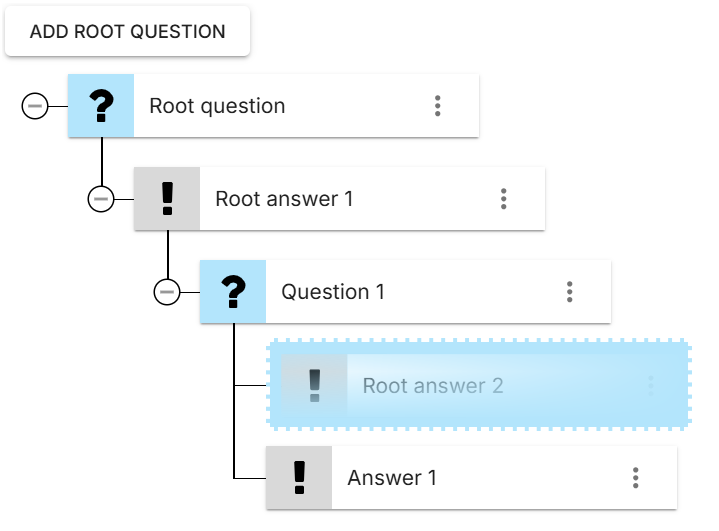719x531 pixels.
Task: Open the Question 1 kebab menu
Action: (570, 291)
